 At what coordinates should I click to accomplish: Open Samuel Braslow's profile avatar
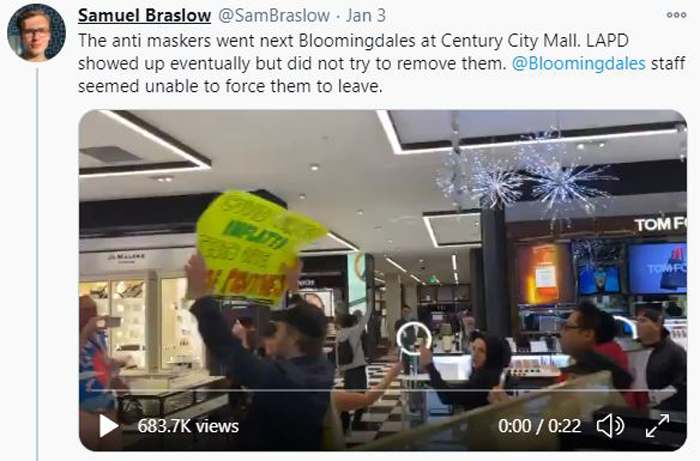[x=37, y=33]
